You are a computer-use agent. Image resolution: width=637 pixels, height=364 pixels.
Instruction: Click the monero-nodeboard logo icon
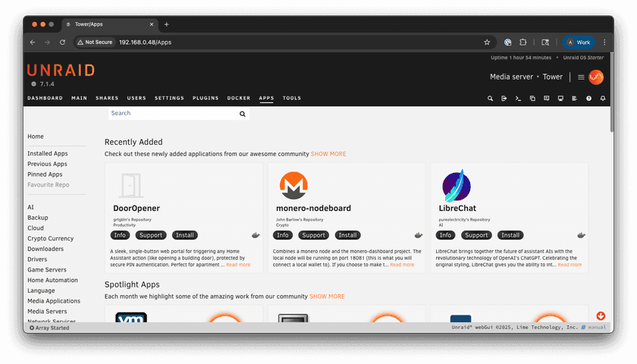[x=293, y=185]
